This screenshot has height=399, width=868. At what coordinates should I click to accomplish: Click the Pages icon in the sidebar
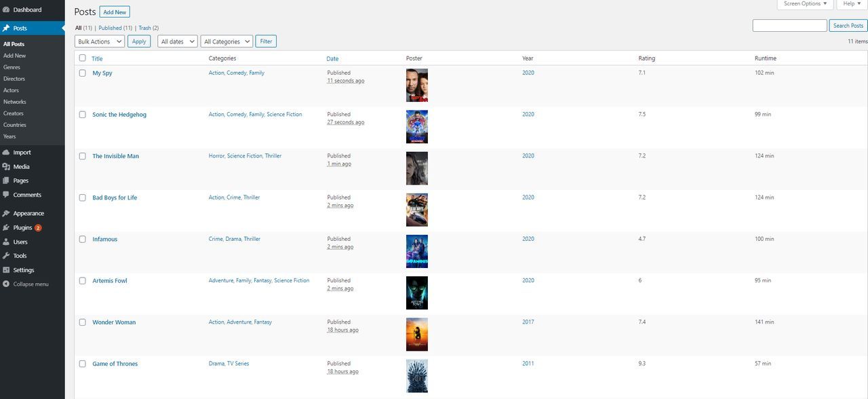(x=6, y=181)
